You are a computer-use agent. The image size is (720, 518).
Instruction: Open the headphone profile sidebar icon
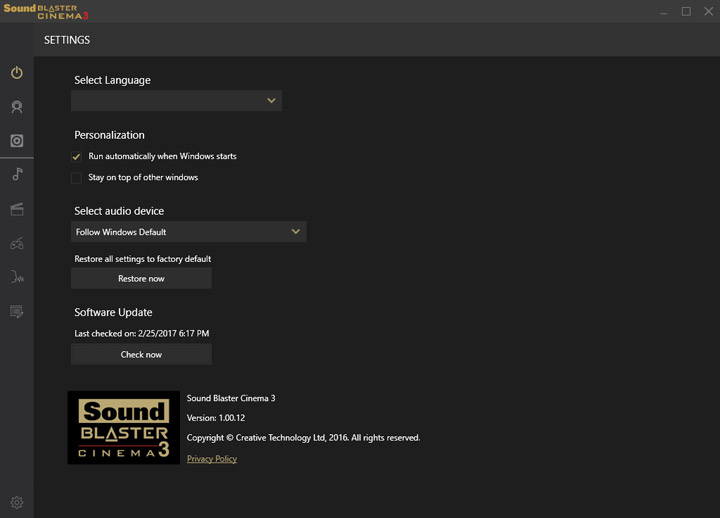(x=17, y=107)
